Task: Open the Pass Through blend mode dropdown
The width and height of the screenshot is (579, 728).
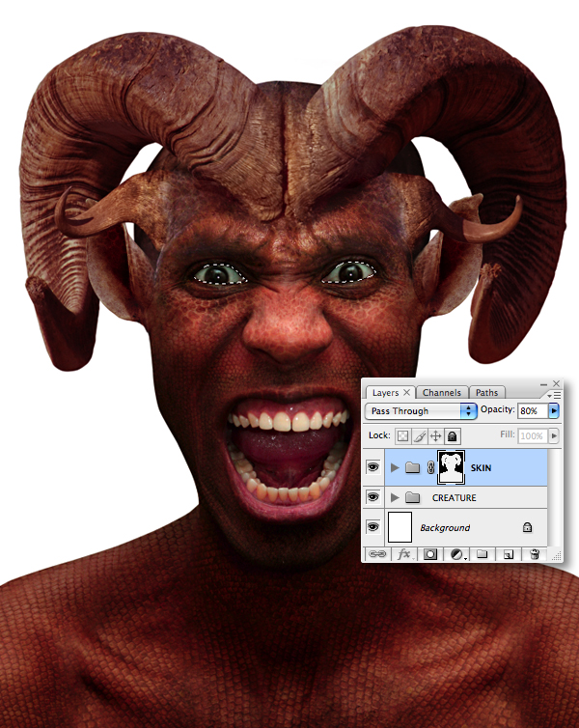Action: point(421,411)
